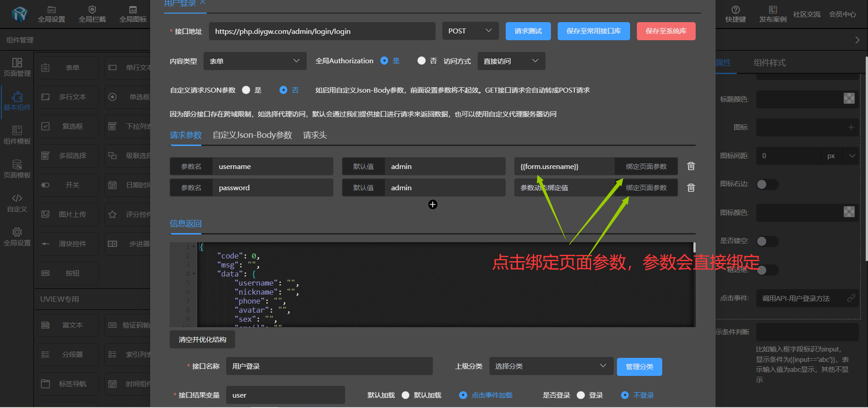
Task: Open 社区交流 menu item
Action: 806,14
